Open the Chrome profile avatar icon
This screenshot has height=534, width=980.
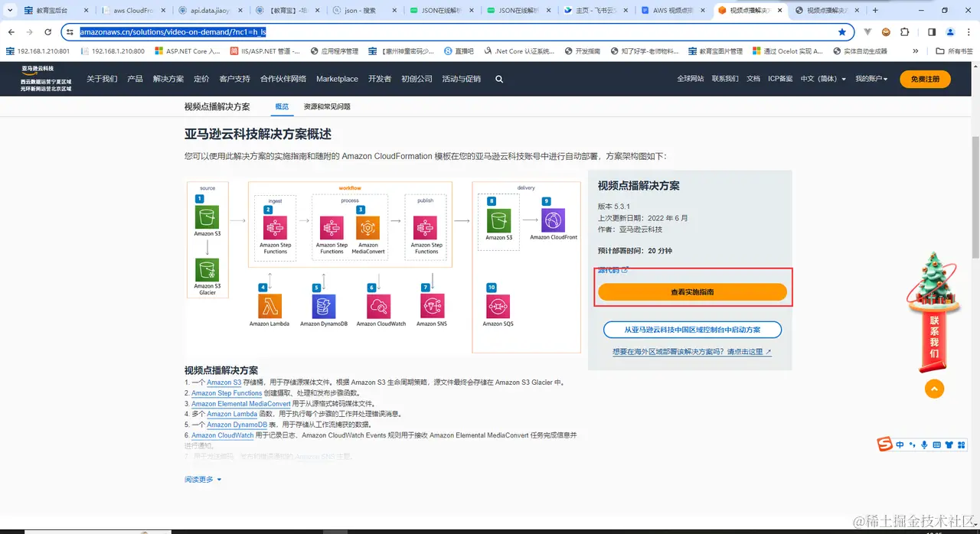pyautogui.click(x=950, y=32)
